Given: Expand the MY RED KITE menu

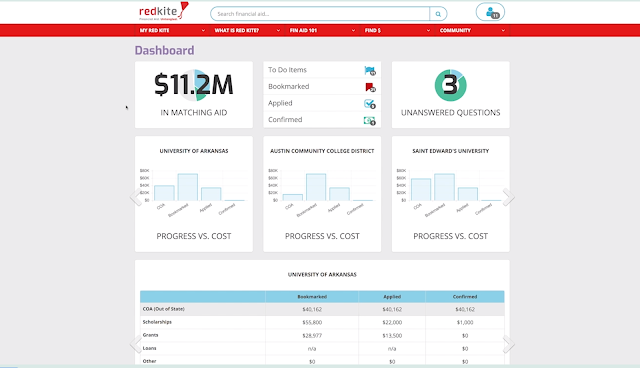Looking at the screenshot, I should (172, 31).
